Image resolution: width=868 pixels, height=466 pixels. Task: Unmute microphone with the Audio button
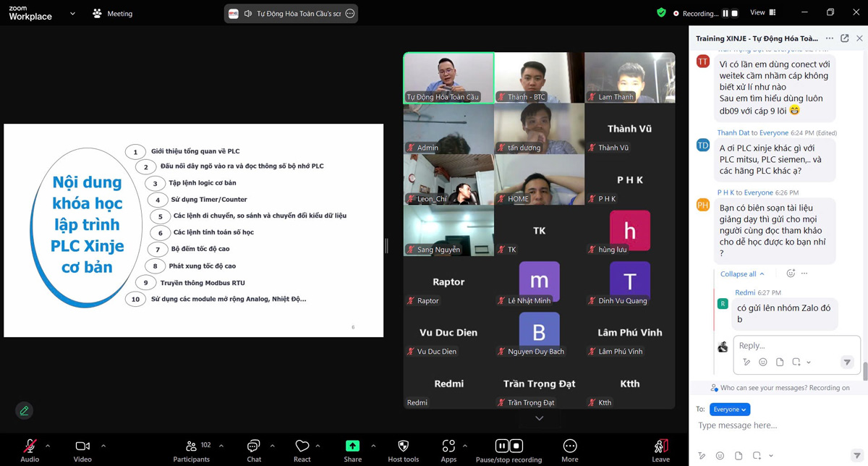click(30, 446)
